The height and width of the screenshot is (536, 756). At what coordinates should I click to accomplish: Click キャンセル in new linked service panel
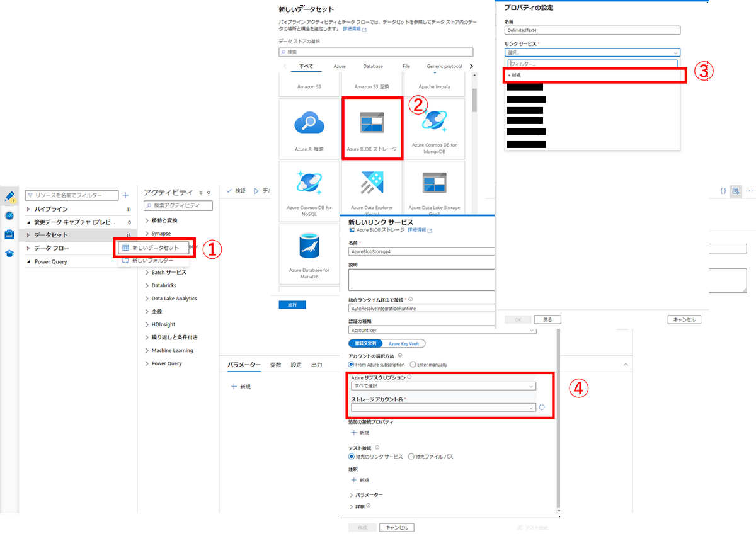(397, 528)
